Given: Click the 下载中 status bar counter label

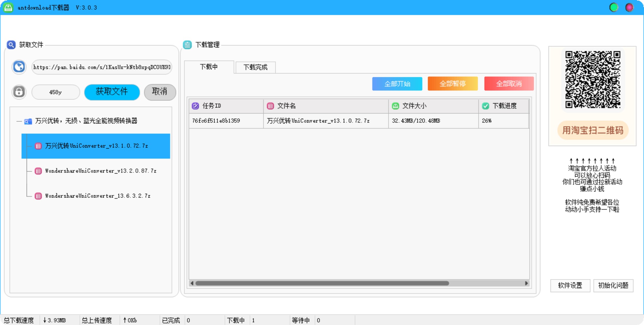Looking at the screenshot, I should 236,320.
